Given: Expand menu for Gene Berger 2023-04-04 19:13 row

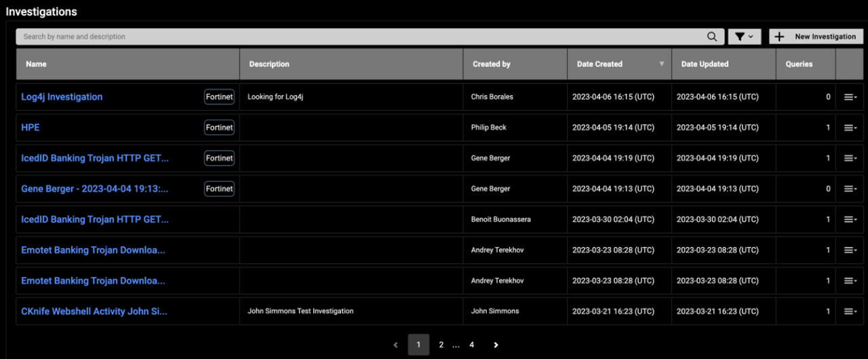Looking at the screenshot, I should [x=850, y=189].
